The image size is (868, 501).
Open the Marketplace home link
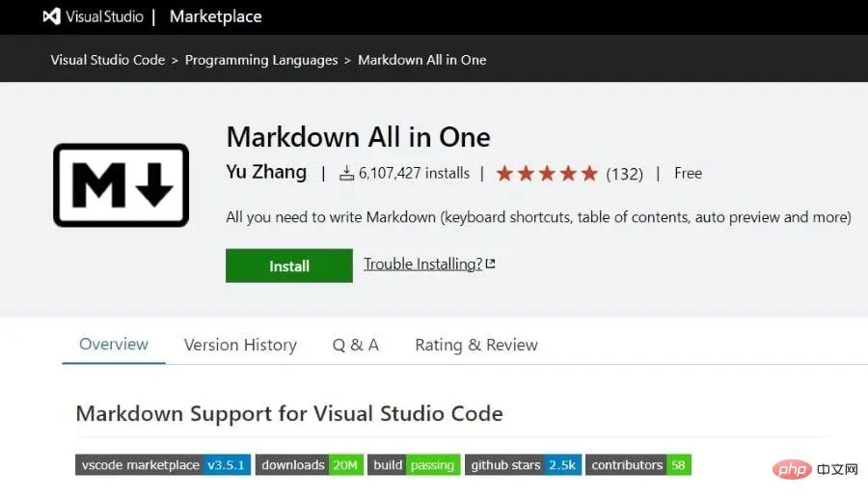215,16
